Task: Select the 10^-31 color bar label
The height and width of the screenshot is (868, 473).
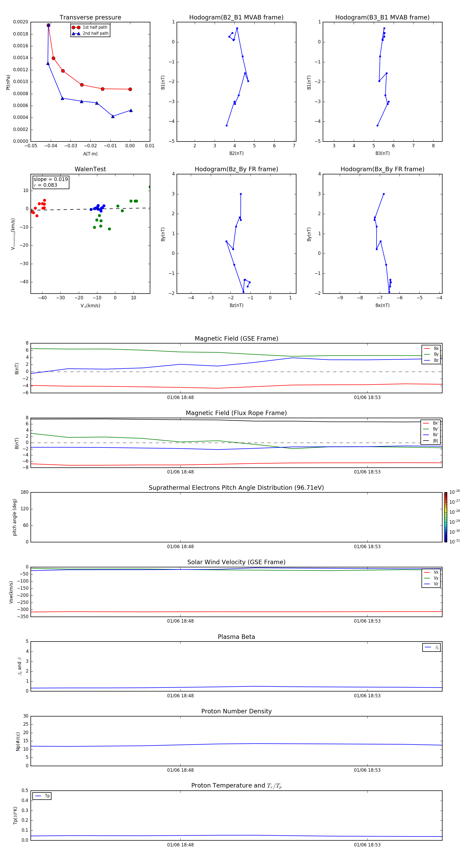Action: 455,542
